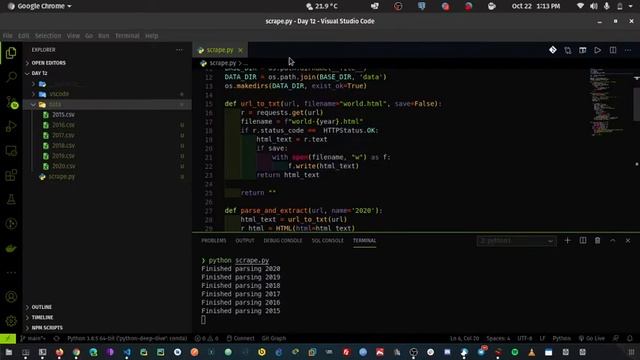Open the terminal selector dropdown

(x=516, y=240)
